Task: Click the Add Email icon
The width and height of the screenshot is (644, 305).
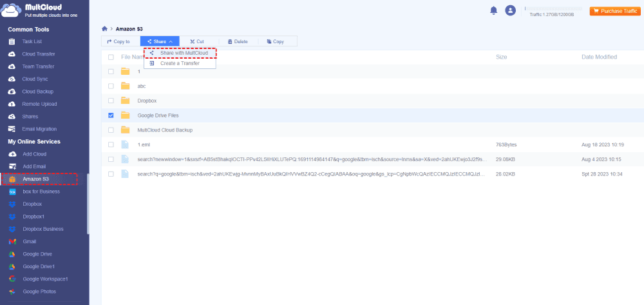Action: tap(12, 166)
